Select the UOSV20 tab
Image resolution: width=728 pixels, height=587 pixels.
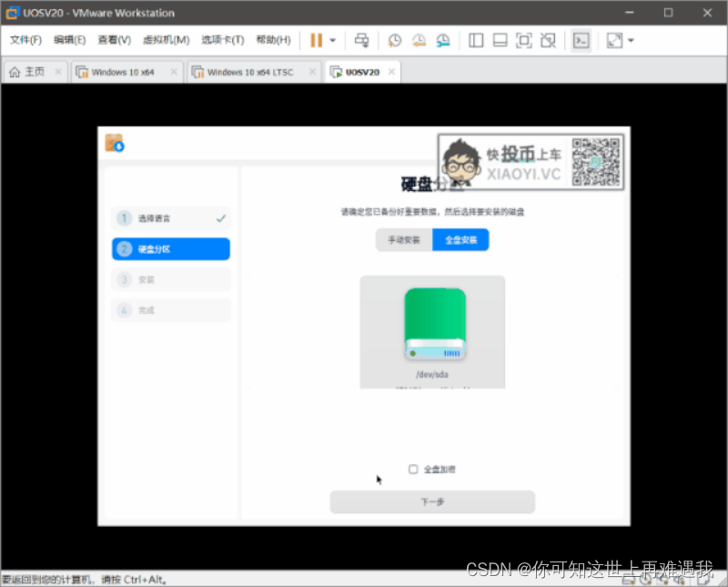(361, 72)
